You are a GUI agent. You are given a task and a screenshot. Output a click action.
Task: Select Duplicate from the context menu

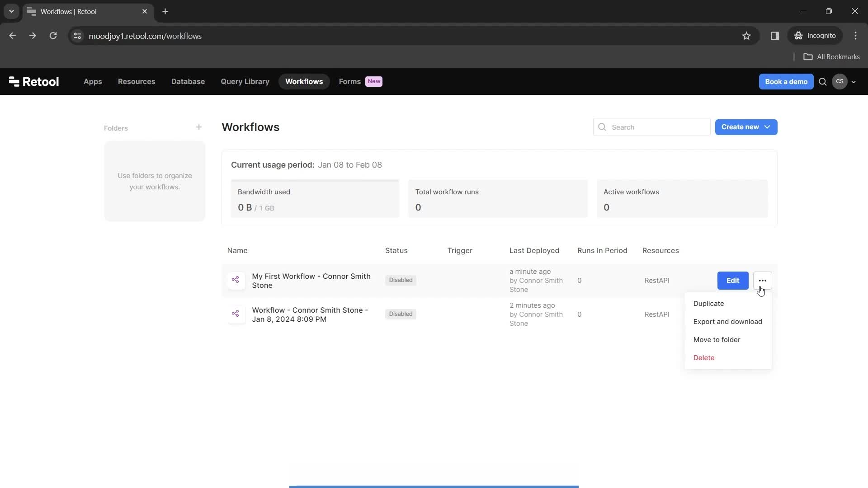point(709,303)
